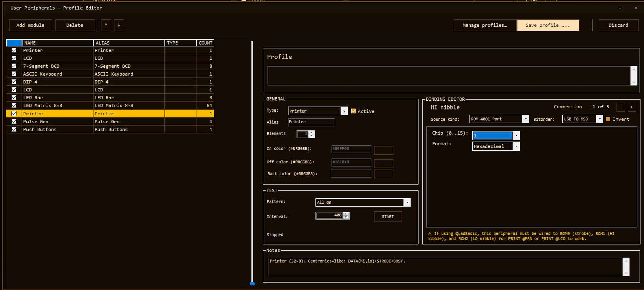Open On color picker button

(x=384, y=150)
